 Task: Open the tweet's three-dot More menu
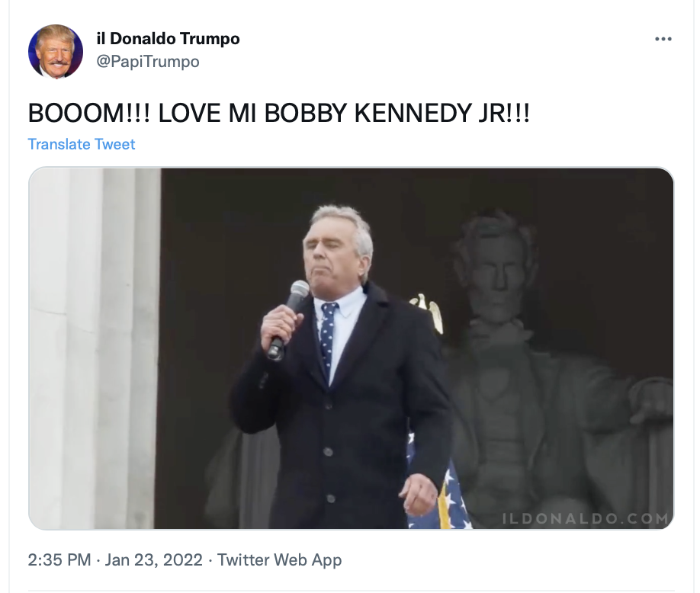pos(663,40)
